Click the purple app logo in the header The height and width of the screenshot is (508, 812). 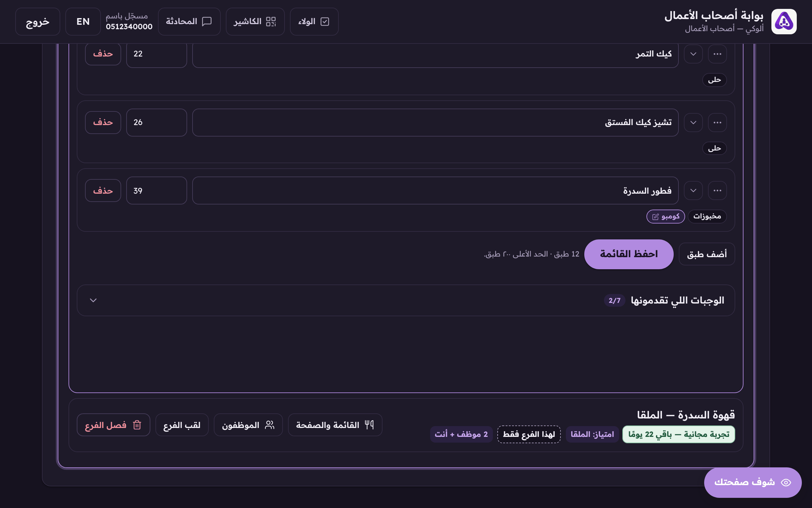coord(784,22)
